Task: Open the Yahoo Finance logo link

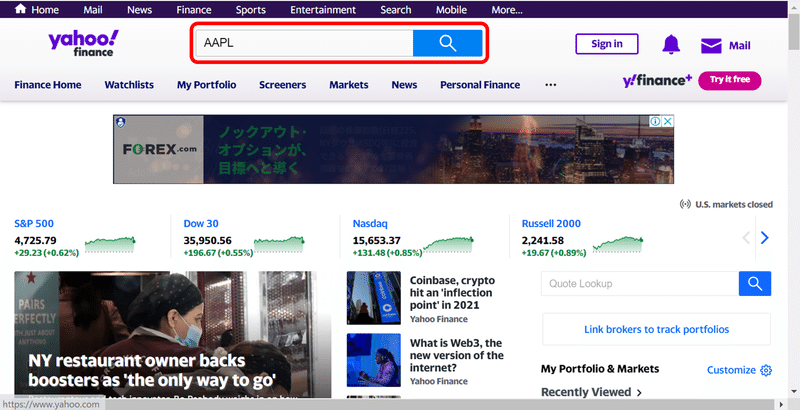Action: coord(84,43)
